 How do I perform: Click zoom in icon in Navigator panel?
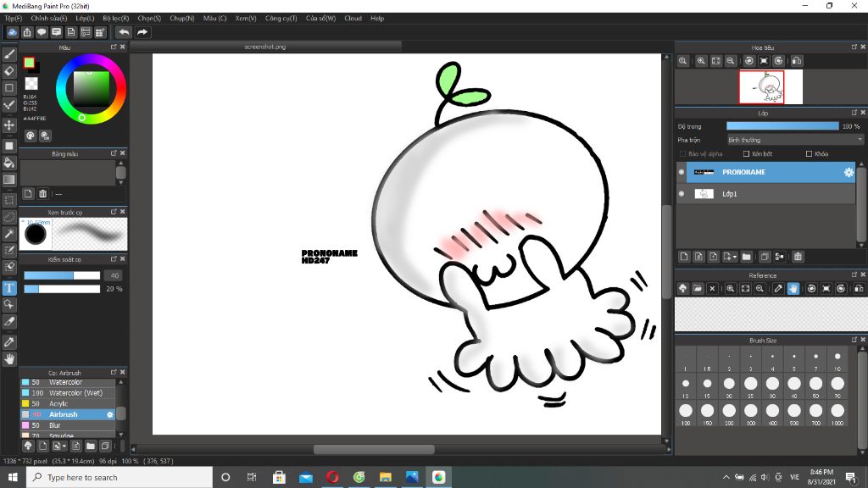tap(701, 61)
